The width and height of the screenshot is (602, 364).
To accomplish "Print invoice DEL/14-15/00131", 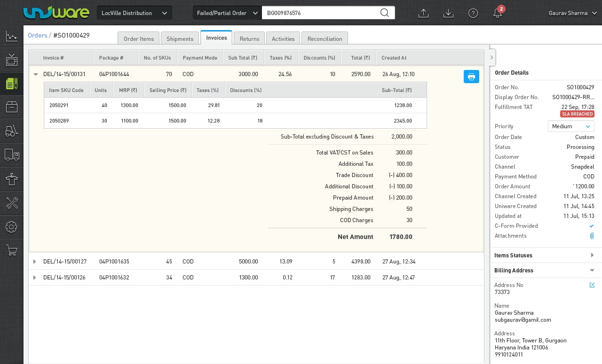I will pyautogui.click(x=471, y=76).
